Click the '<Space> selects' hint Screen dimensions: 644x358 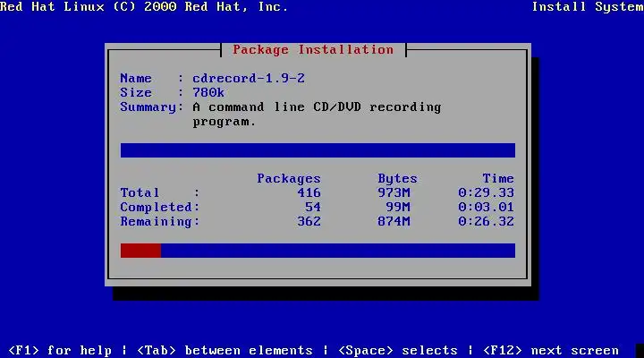pos(397,350)
